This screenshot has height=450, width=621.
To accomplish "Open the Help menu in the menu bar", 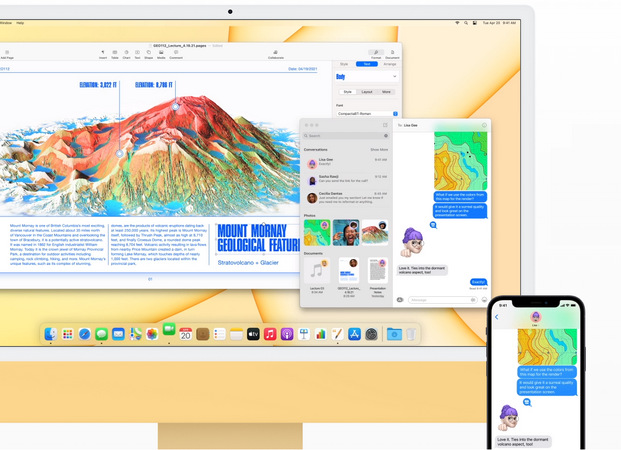I will click(x=20, y=23).
